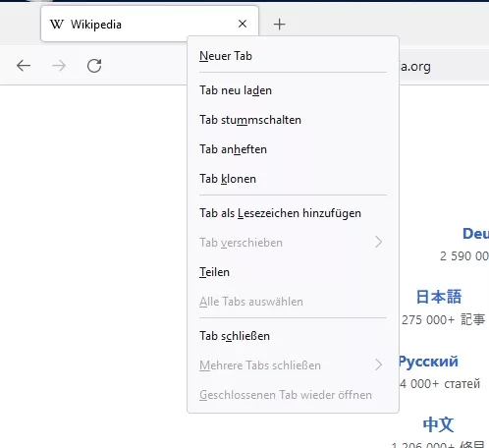This screenshot has height=448, width=489.
Task: Mute tab via "Tab stummschalten"
Action: click(x=293, y=120)
